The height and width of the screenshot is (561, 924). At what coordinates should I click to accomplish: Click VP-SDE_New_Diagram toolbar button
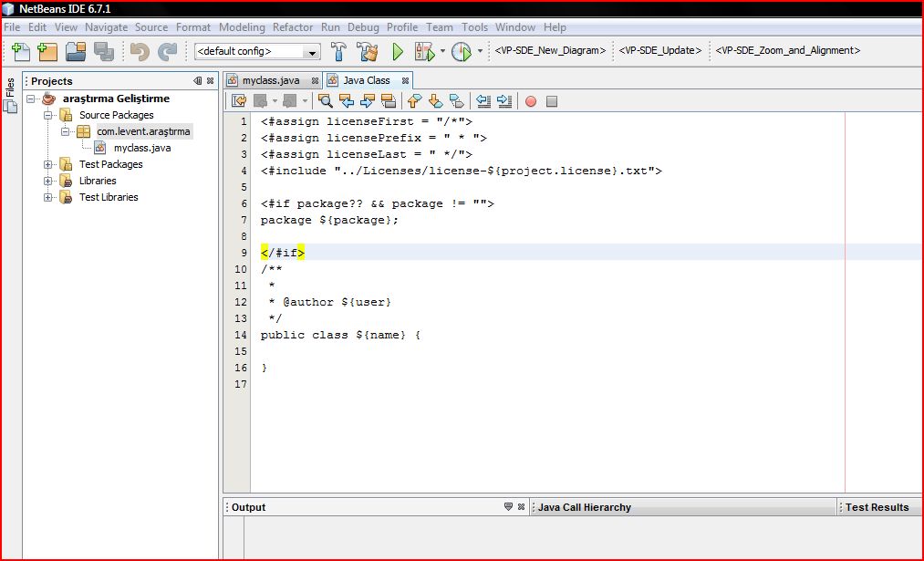550,51
